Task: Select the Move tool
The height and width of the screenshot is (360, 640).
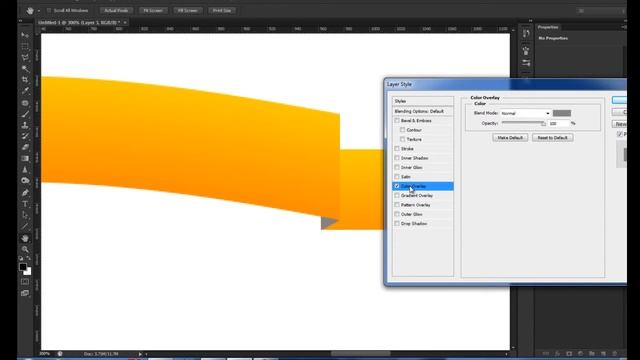Action: pos(25,36)
